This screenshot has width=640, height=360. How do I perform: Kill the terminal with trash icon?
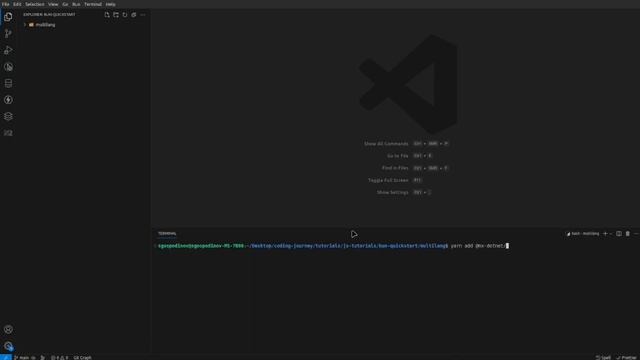(x=628, y=234)
